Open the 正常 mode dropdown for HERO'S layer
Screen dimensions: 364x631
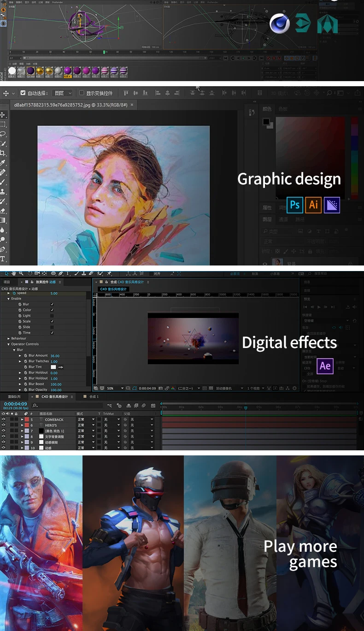86,425
